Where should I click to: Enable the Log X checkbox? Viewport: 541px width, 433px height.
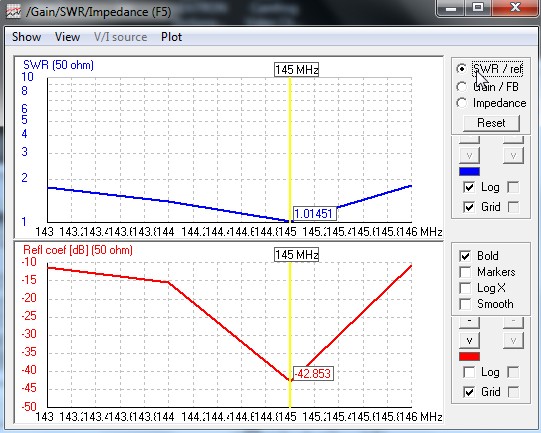[465, 288]
